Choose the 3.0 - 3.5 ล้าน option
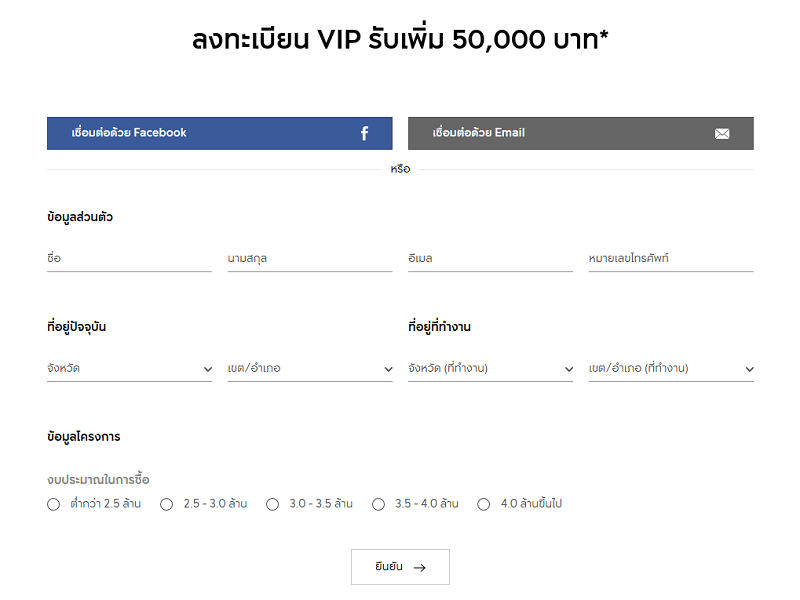The image size is (800, 600). [x=272, y=505]
